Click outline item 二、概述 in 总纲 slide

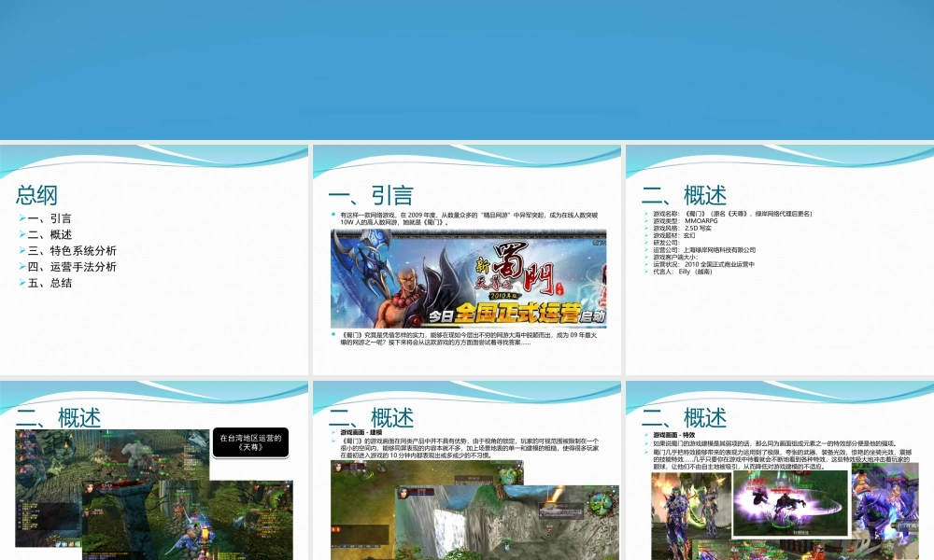(x=50, y=234)
